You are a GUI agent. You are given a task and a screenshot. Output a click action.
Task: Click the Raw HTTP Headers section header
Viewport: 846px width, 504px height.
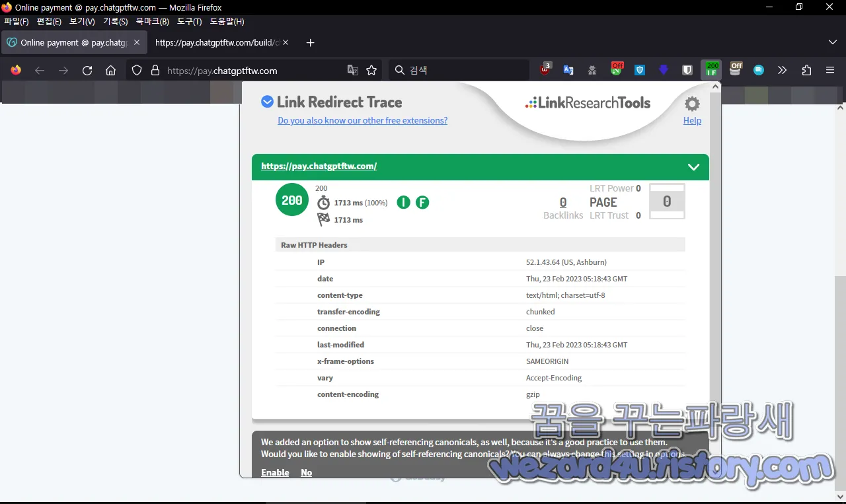coord(481,244)
